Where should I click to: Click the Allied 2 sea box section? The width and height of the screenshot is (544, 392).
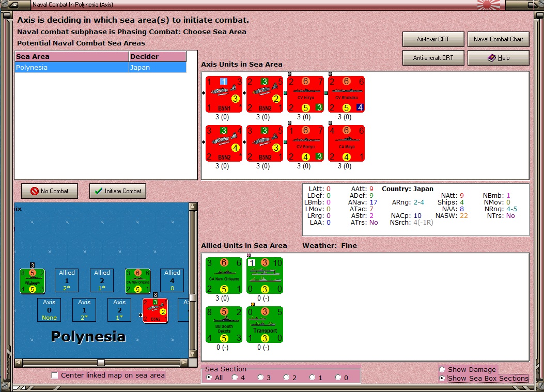click(102, 280)
